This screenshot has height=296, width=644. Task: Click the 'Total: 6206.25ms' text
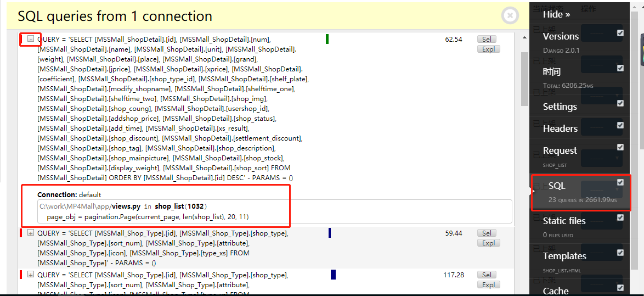[568, 86]
